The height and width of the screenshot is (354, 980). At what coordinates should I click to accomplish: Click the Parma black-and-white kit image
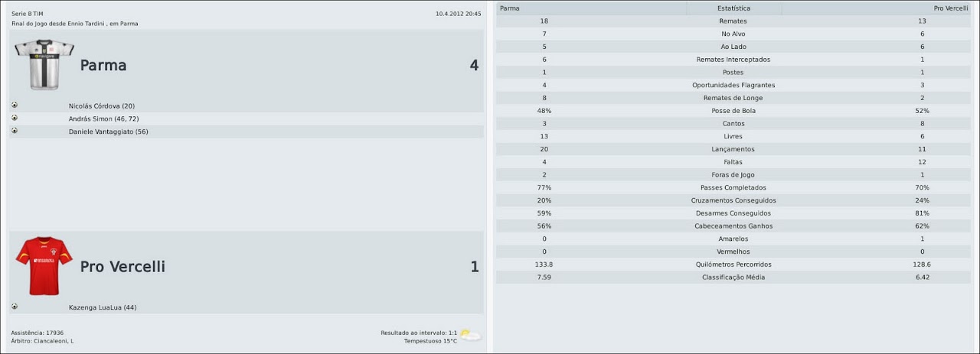click(x=44, y=65)
